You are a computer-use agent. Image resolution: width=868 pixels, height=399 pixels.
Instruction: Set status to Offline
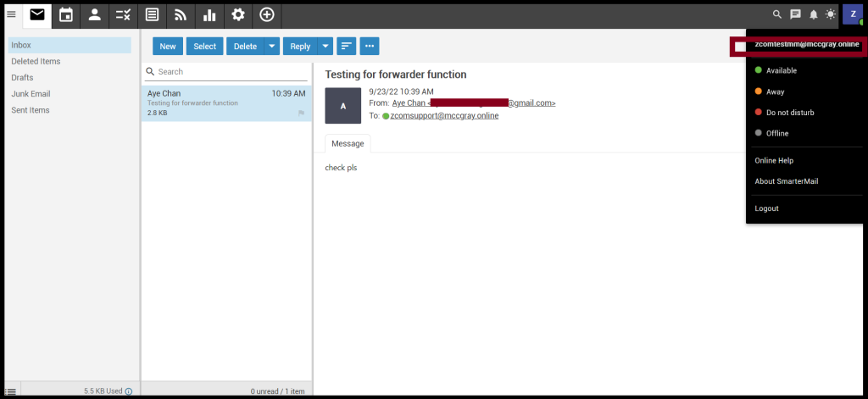tap(771, 133)
